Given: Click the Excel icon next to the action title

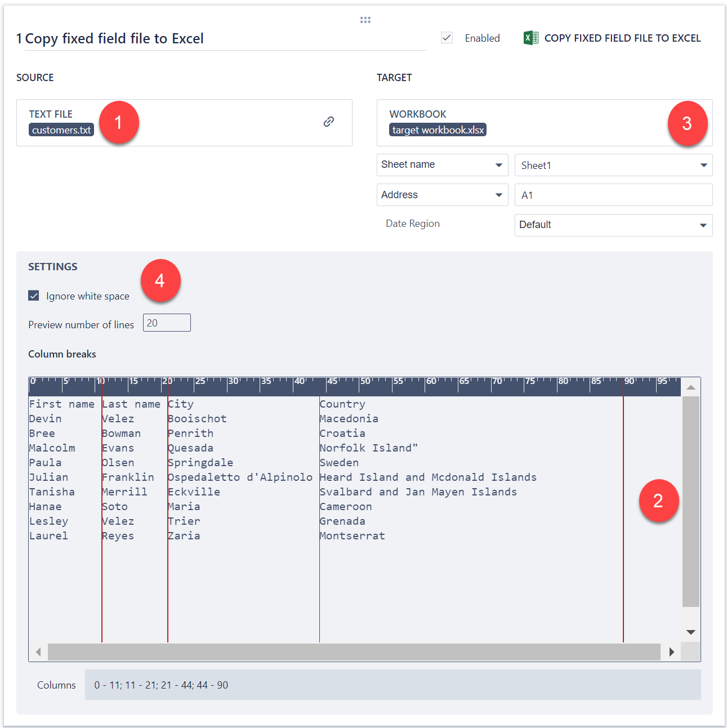Looking at the screenshot, I should point(530,38).
